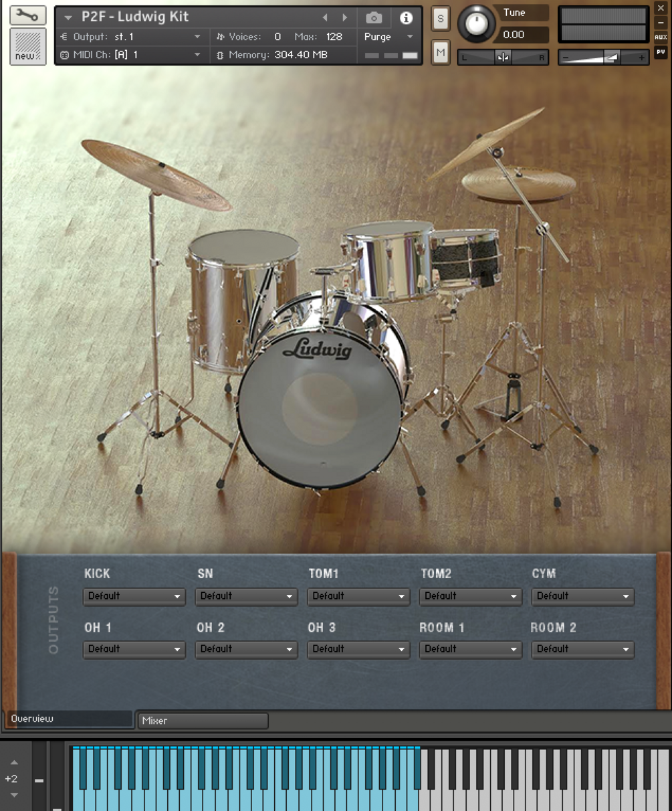The width and height of the screenshot is (672, 811).
Task: Open the Purge dropdown menu
Action: click(x=388, y=37)
